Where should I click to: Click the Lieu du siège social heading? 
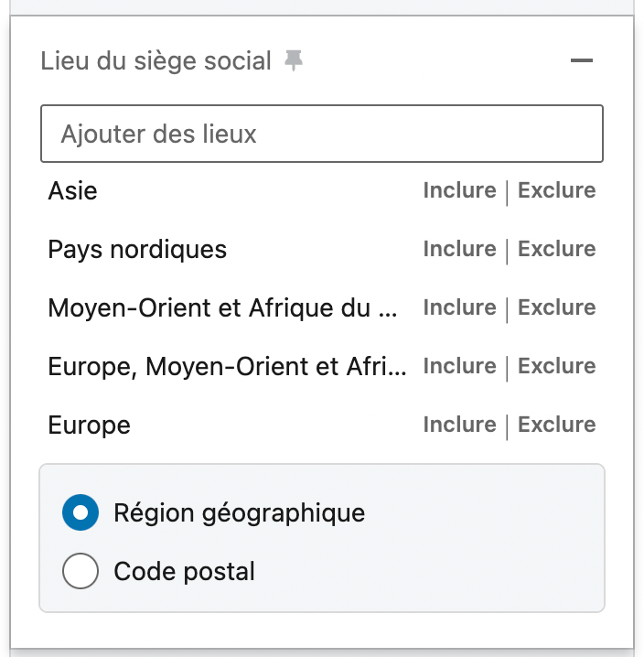pos(156,61)
